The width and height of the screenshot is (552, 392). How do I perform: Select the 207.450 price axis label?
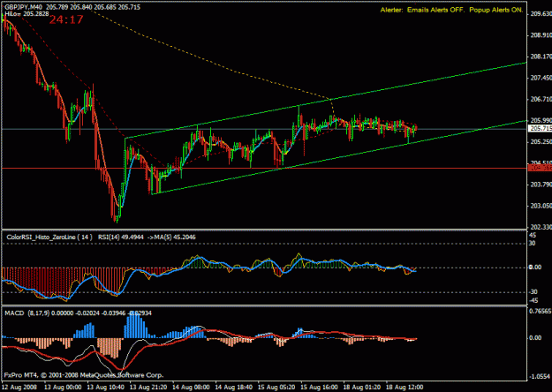(x=541, y=78)
